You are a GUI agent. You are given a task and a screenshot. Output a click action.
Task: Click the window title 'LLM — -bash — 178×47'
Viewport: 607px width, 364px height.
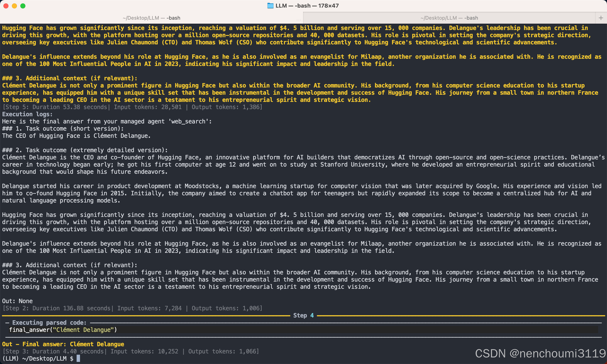click(307, 6)
